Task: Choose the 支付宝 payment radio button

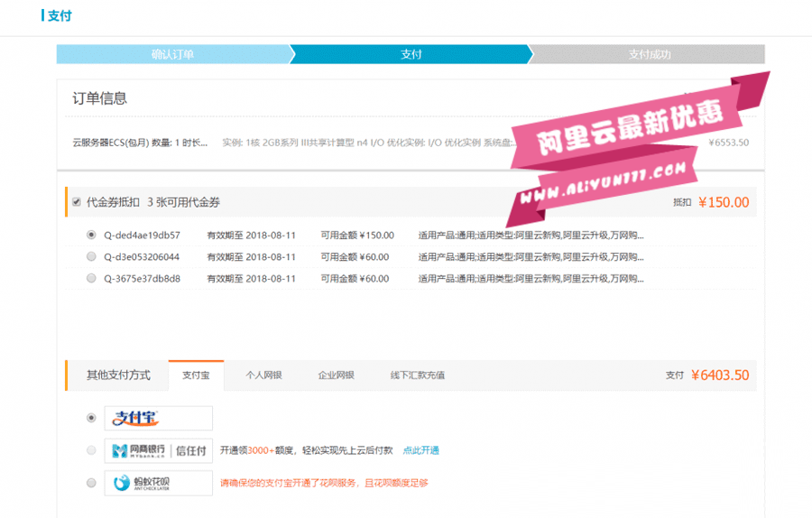Action: coord(91,418)
